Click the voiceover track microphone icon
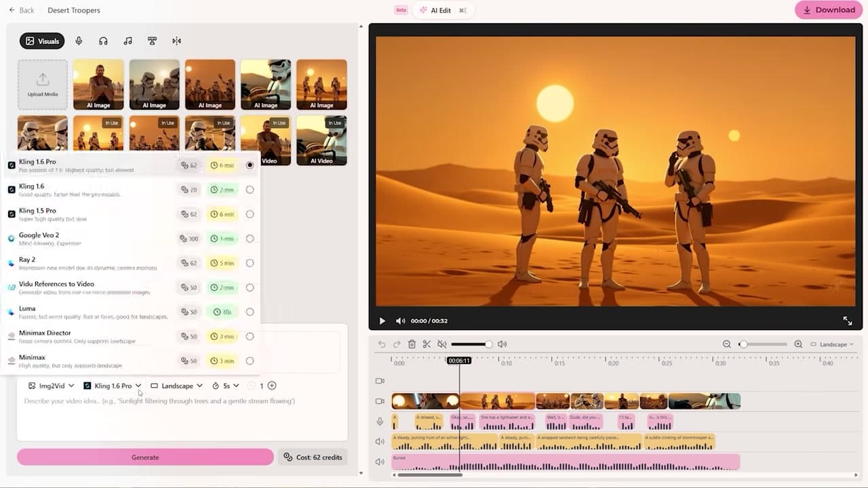 pos(380,422)
